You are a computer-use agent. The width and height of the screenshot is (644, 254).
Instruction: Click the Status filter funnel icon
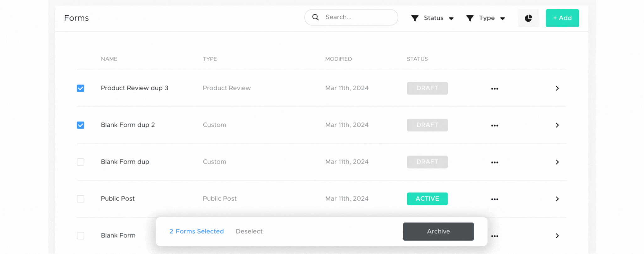click(415, 18)
